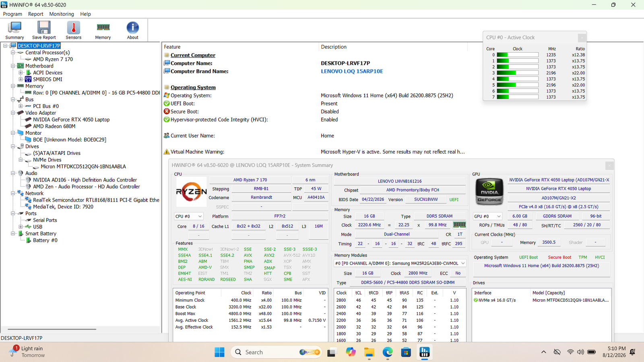
Task: Open the Memory Modules dropdown
Action: tap(400, 263)
